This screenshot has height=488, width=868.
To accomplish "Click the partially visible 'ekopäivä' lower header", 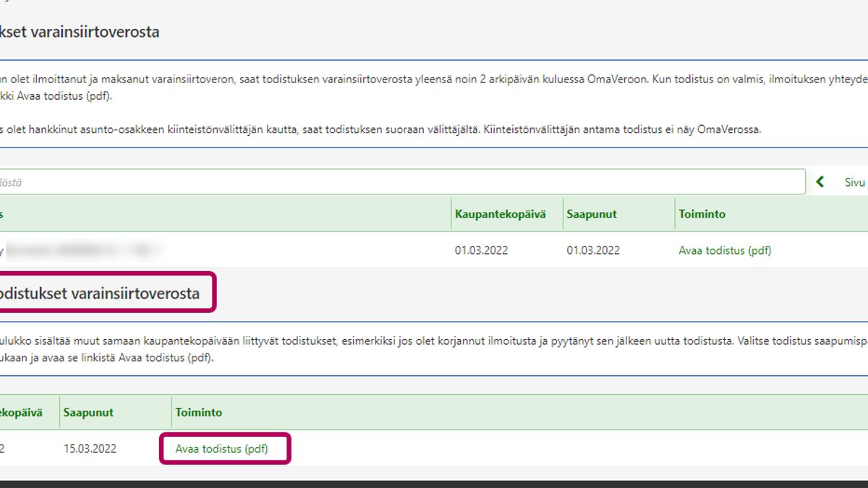I will point(22,412).
